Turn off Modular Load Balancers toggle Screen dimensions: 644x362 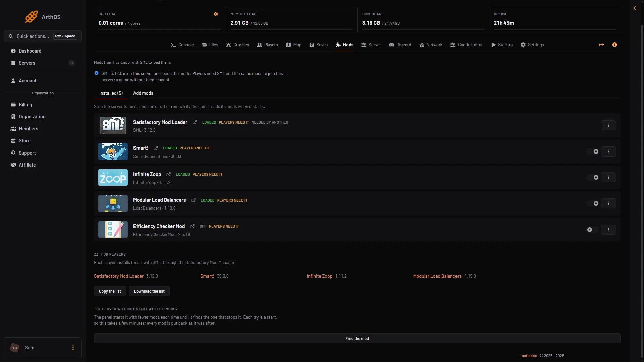point(593,203)
